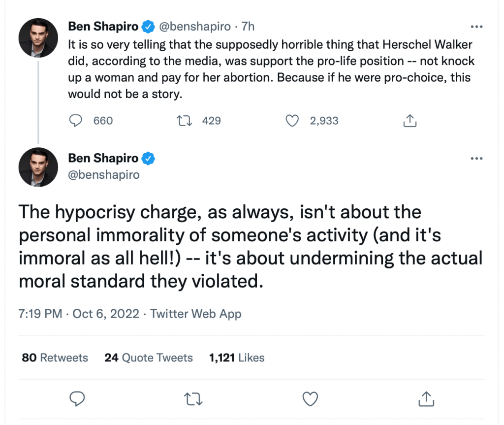Open the 7:19 PM · Oct 6, 2022 timestamp
The width and height of the screenshot is (504, 425).
point(79,314)
